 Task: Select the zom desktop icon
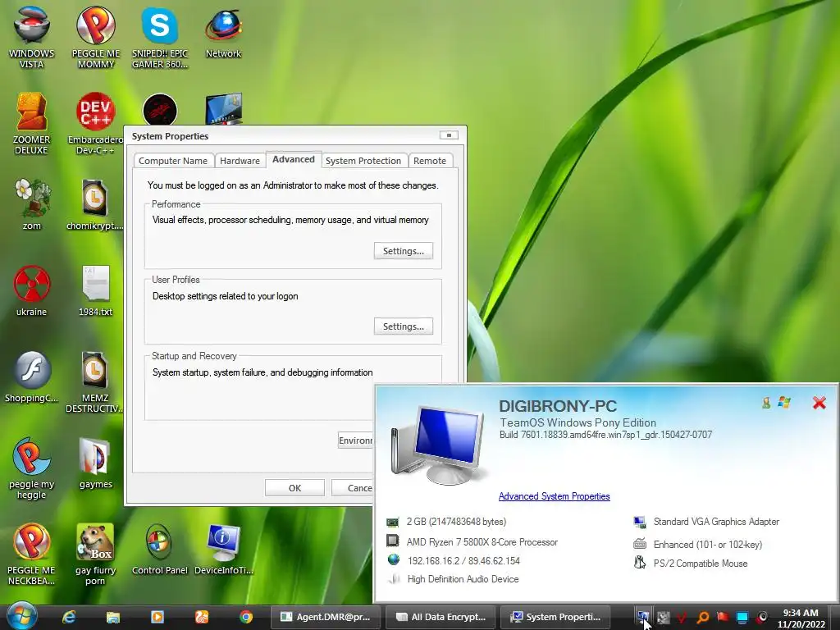pos(32,204)
